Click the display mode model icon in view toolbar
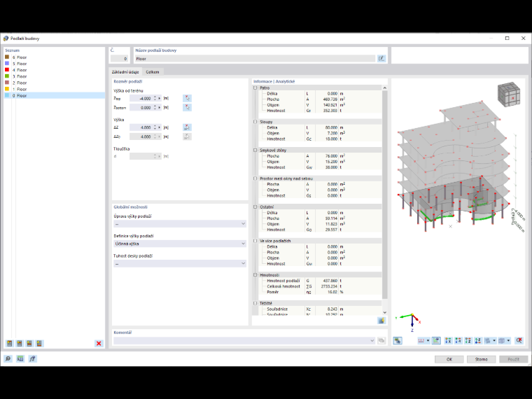This screenshot has width=532, height=399. pos(488,340)
